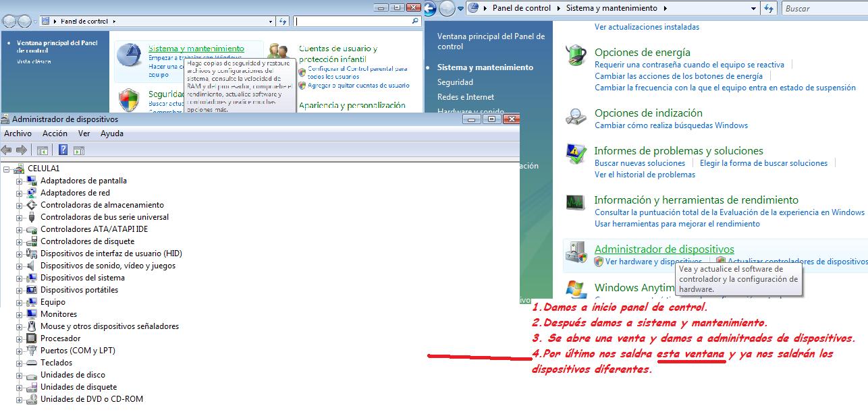Screen dimensions: 868x418
Task: Click the Controladoras de almacenamiento icon
Action: click(x=32, y=205)
